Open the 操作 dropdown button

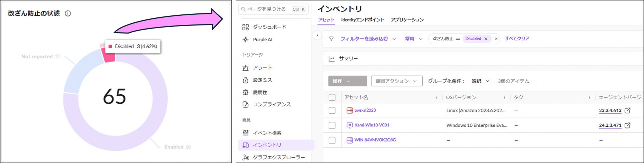pos(347,81)
